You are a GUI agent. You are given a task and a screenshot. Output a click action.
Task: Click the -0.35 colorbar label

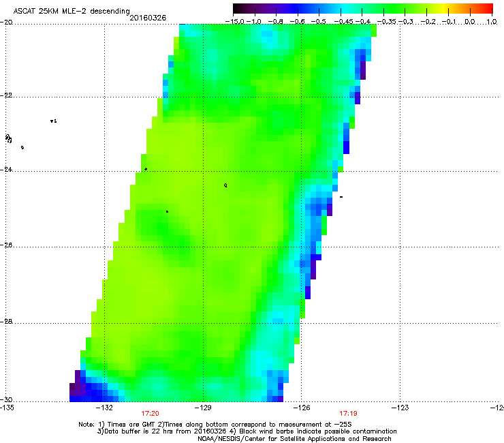click(x=387, y=22)
